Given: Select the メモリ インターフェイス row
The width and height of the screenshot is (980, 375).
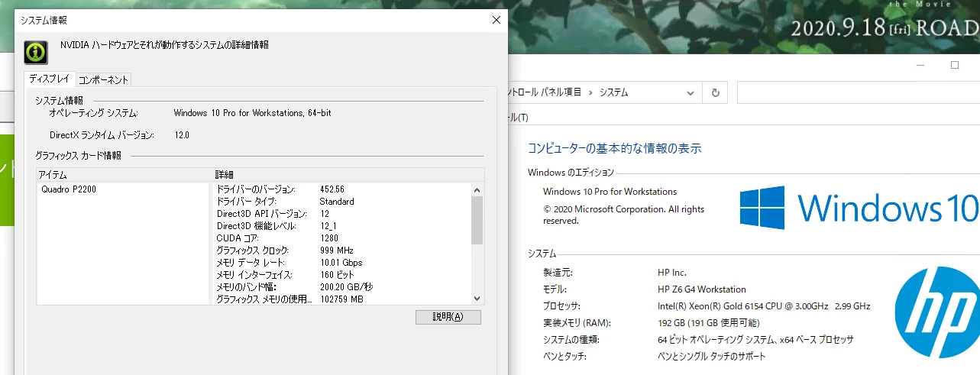Looking at the screenshot, I should [x=341, y=275].
